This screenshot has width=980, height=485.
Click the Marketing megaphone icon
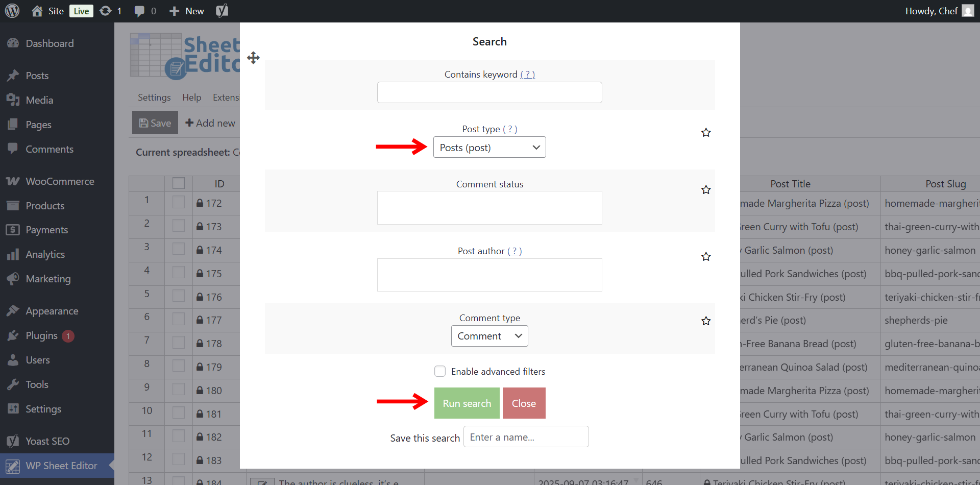(13, 279)
